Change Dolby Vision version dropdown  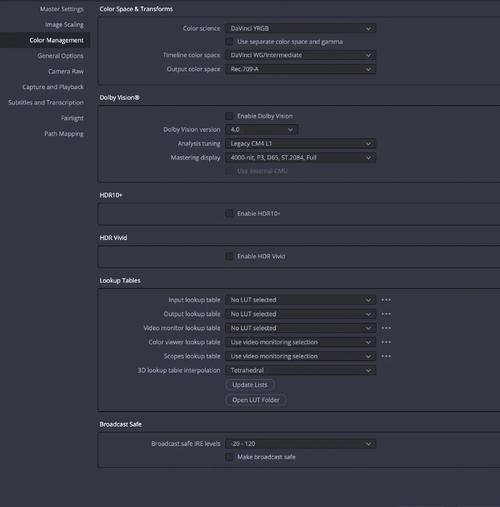point(261,129)
